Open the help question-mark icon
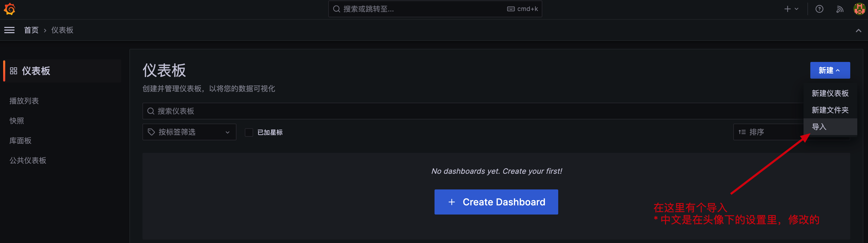 click(x=819, y=9)
